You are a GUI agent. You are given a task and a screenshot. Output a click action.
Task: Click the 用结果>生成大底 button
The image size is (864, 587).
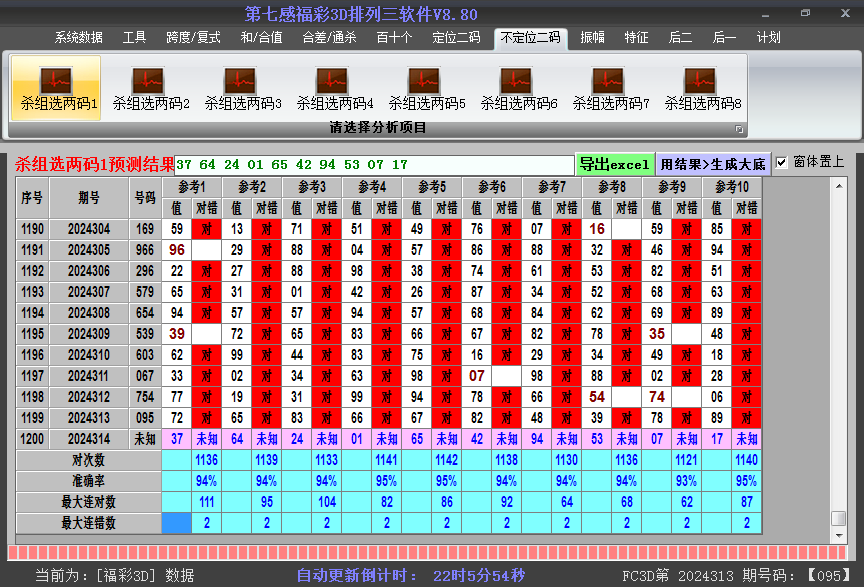tap(712, 164)
